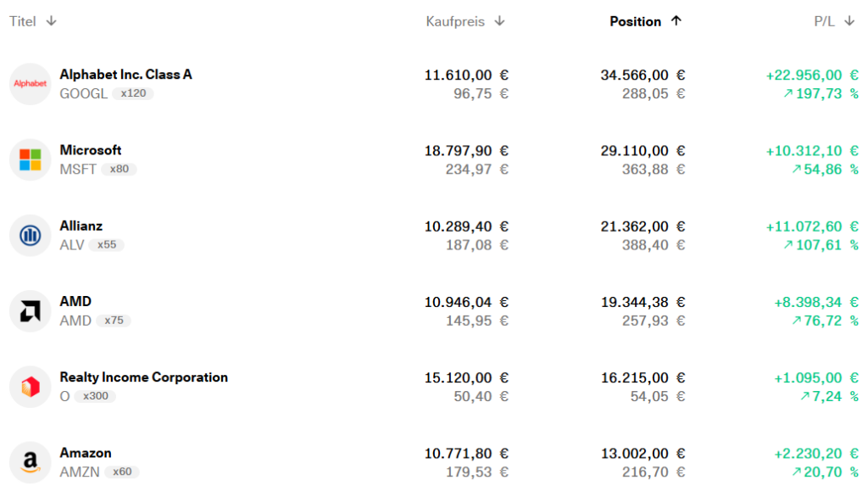The width and height of the screenshot is (868, 497).
Task: Click the Allianz logo icon
Action: click(x=31, y=235)
